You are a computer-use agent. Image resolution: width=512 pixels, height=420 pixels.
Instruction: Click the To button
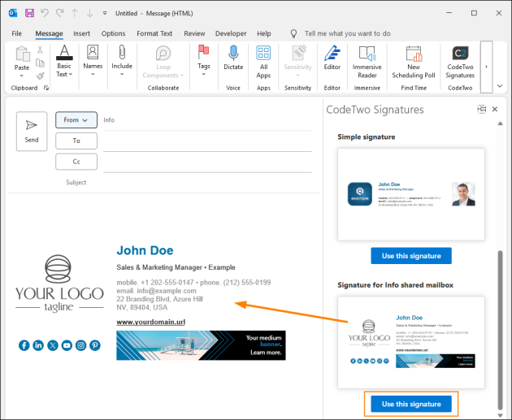[76, 141]
